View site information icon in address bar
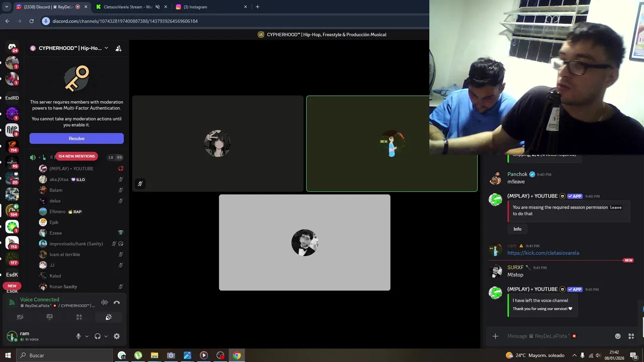 pyautogui.click(x=46, y=21)
